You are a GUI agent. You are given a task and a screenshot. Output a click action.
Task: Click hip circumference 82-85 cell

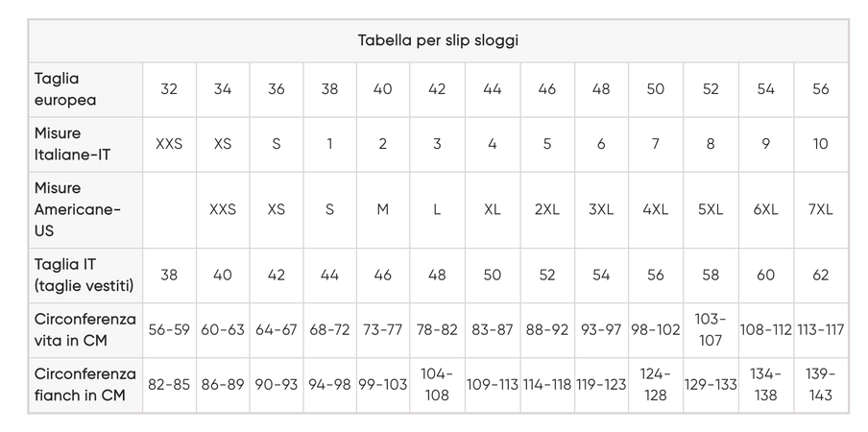click(169, 384)
